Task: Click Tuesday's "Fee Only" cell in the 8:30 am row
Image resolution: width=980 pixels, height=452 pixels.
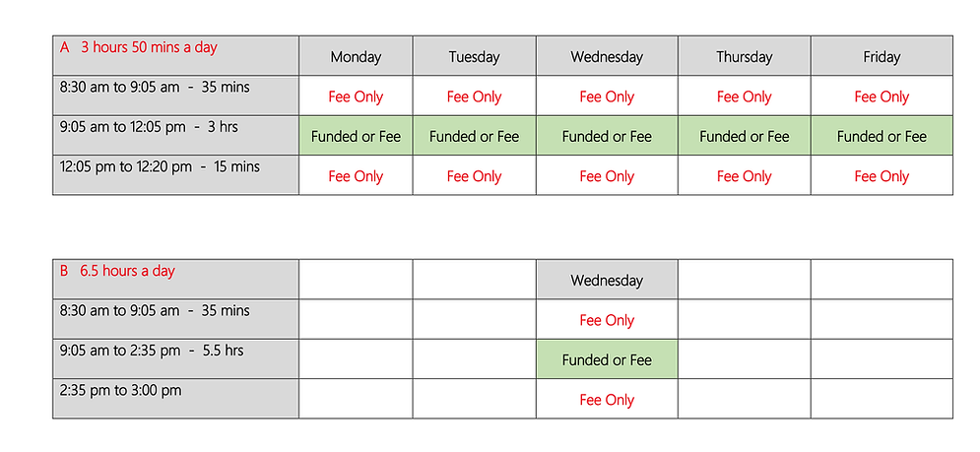Action: [474, 97]
